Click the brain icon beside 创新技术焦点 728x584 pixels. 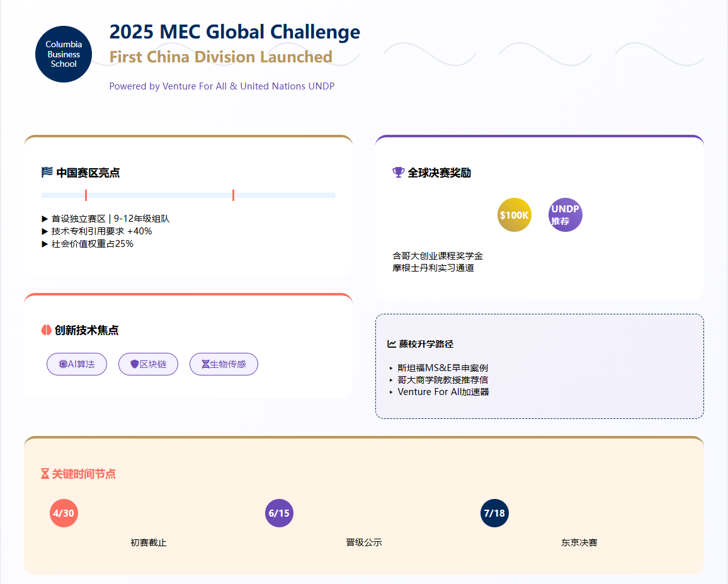47,330
